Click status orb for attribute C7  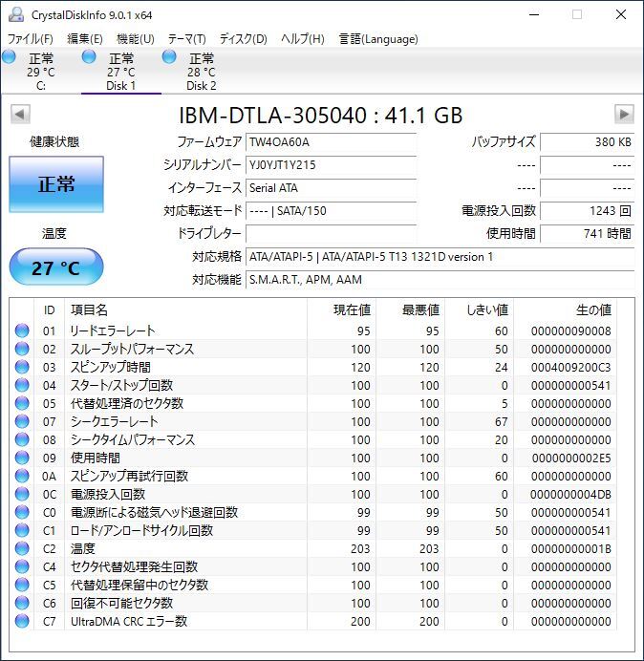pos(22,621)
